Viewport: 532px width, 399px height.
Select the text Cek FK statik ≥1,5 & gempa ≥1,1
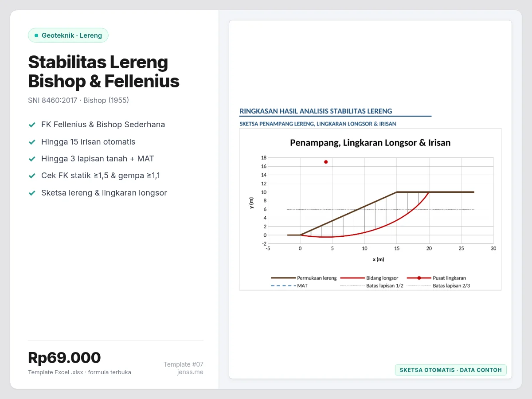coord(101,176)
